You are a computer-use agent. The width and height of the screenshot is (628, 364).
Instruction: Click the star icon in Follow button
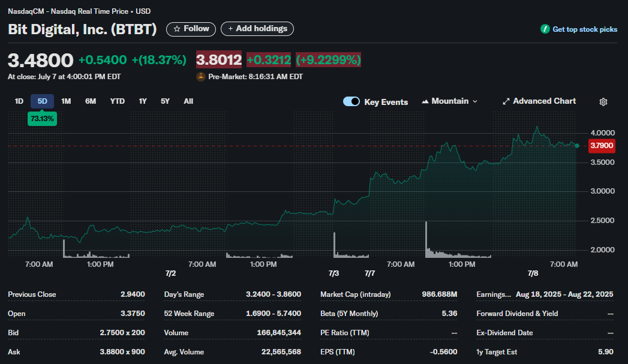pyautogui.click(x=177, y=29)
